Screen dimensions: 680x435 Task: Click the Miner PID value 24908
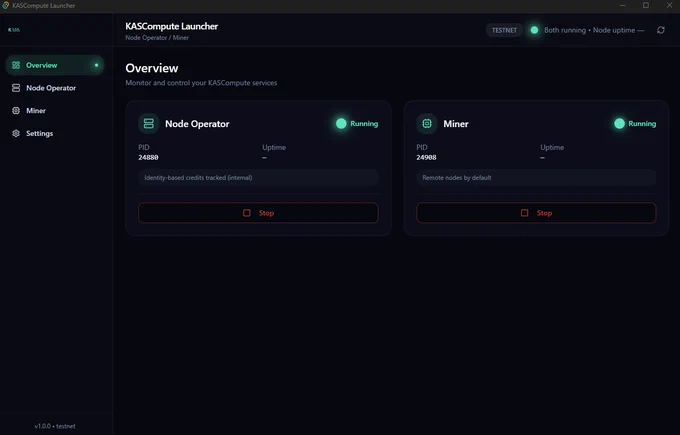pyautogui.click(x=426, y=157)
